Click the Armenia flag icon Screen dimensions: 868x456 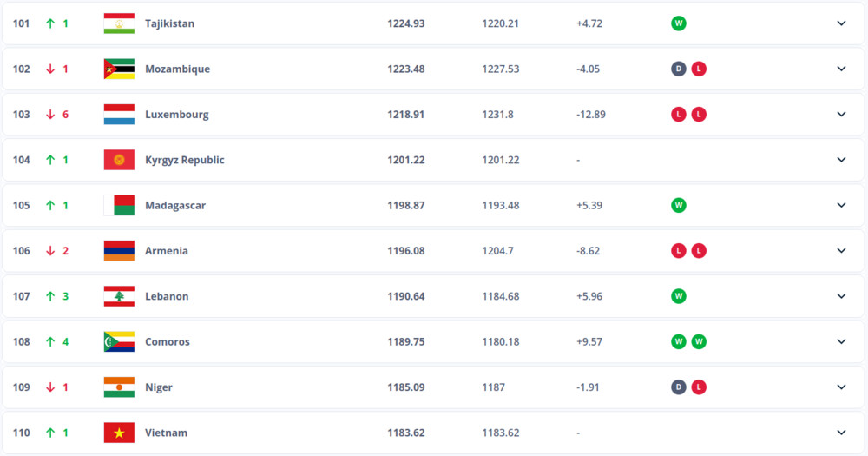[119, 250]
